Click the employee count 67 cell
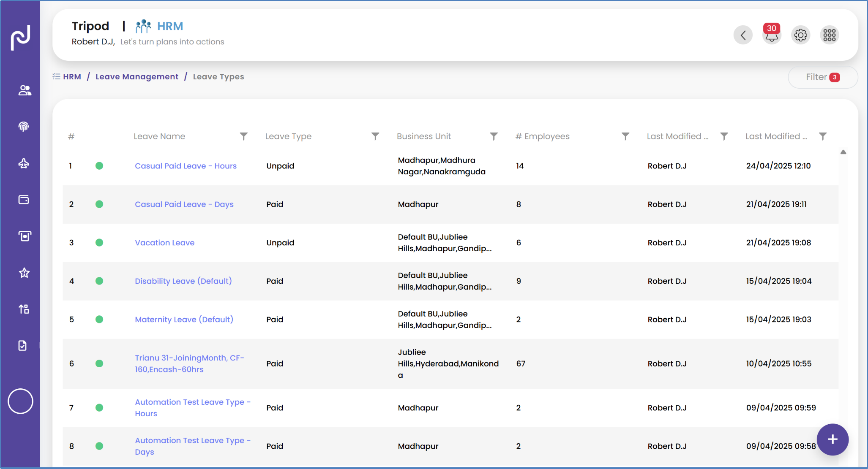868x469 pixels. coord(521,363)
